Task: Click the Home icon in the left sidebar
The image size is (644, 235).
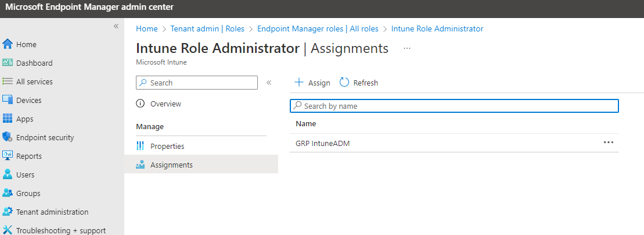Action: [8, 44]
